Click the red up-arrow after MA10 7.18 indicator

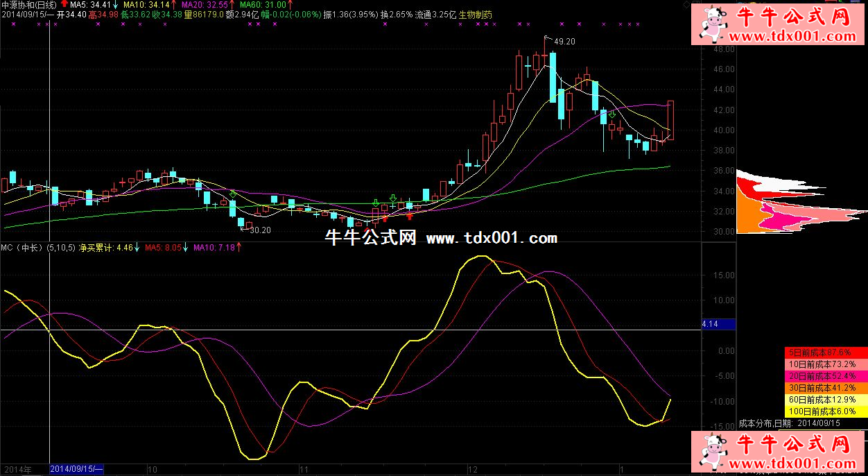[239, 247]
